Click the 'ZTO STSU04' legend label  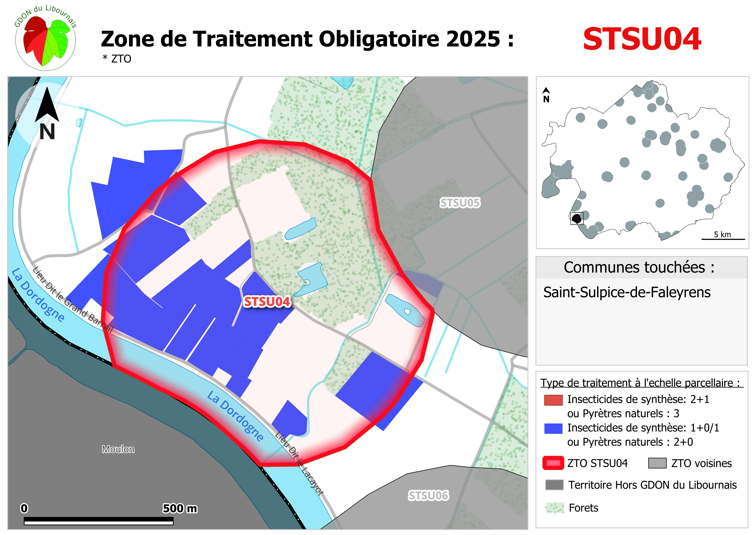click(x=597, y=463)
